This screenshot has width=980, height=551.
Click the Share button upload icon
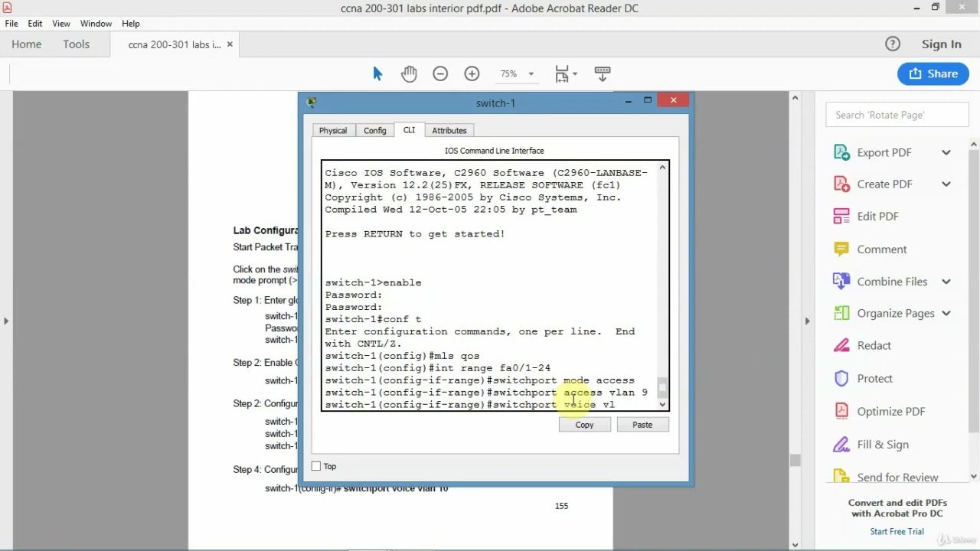point(915,73)
